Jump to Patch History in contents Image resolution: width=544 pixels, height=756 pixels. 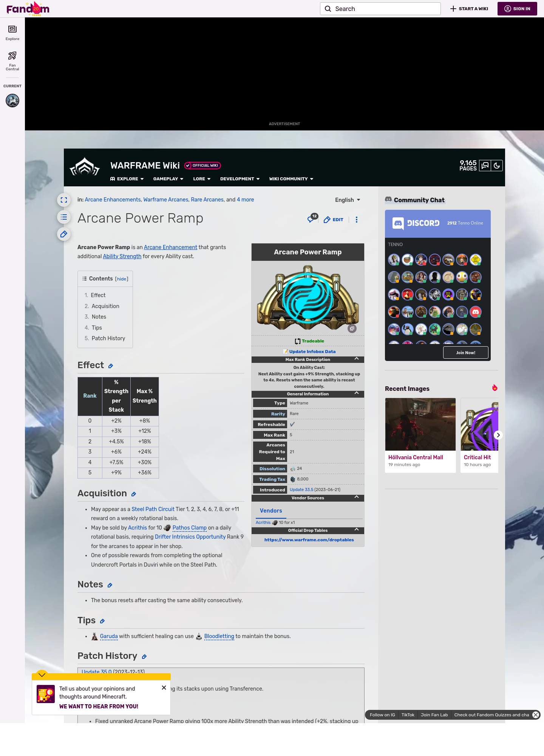[x=108, y=338]
